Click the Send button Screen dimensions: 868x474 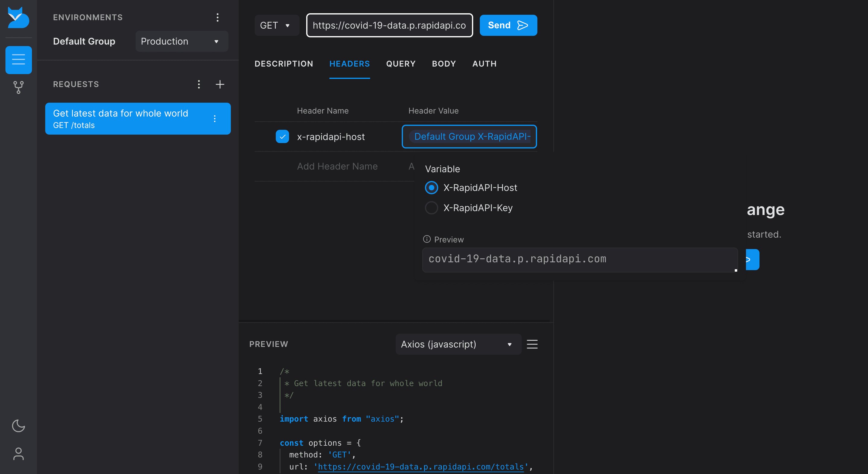pyautogui.click(x=508, y=25)
